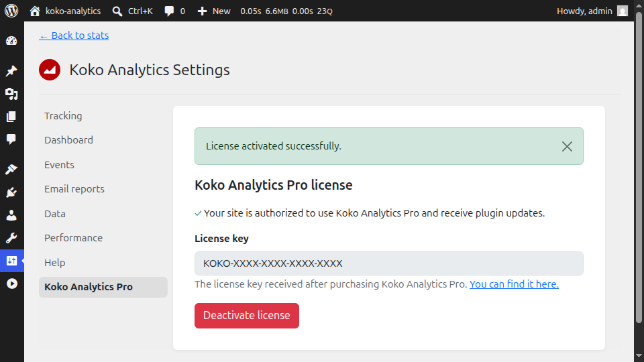
Task: Select the Koko Analytics Pro tab
Action: click(x=103, y=287)
